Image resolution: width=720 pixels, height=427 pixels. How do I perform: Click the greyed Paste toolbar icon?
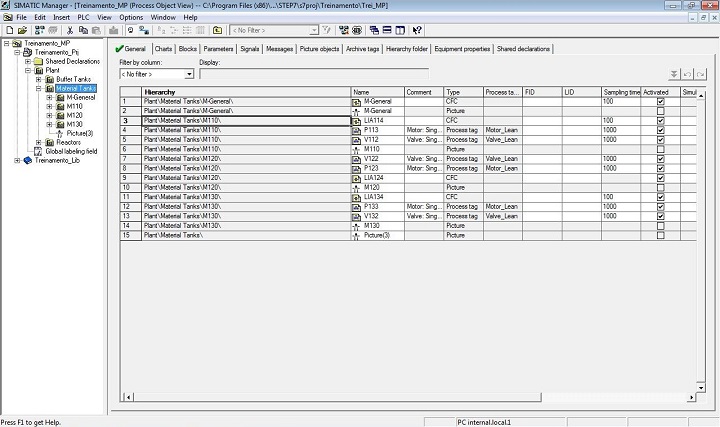[x=96, y=30]
